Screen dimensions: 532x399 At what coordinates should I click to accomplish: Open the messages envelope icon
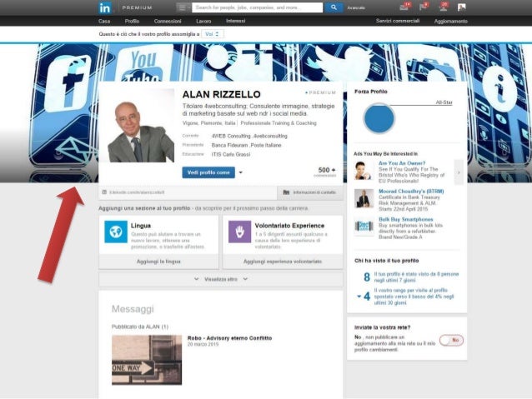[404, 7]
